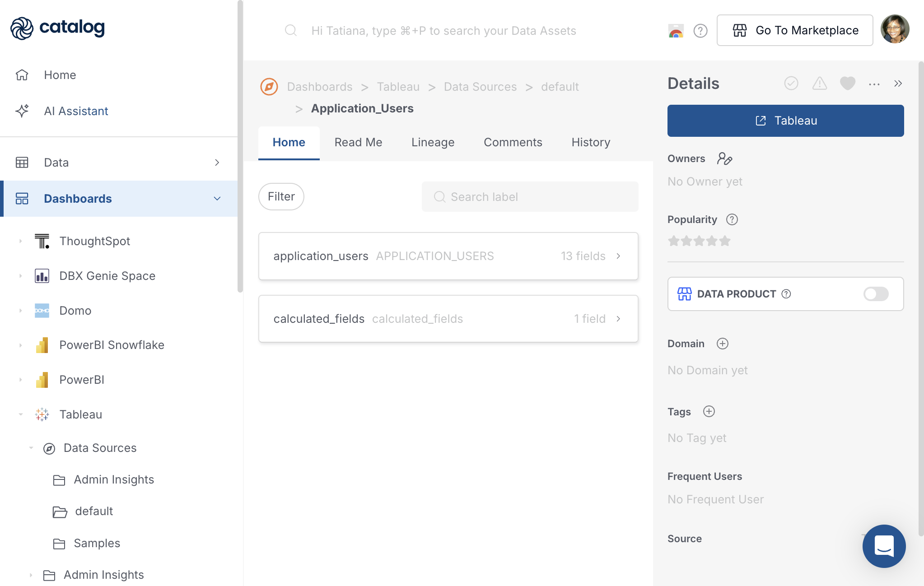This screenshot has height=586, width=924.
Task: Add a Tag with the plus icon
Action: [x=709, y=411]
